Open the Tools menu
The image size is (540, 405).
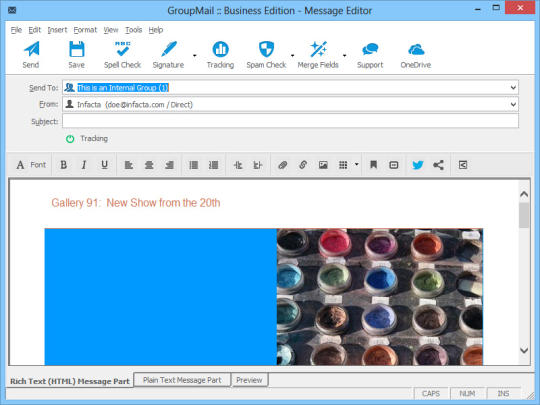click(x=133, y=30)
